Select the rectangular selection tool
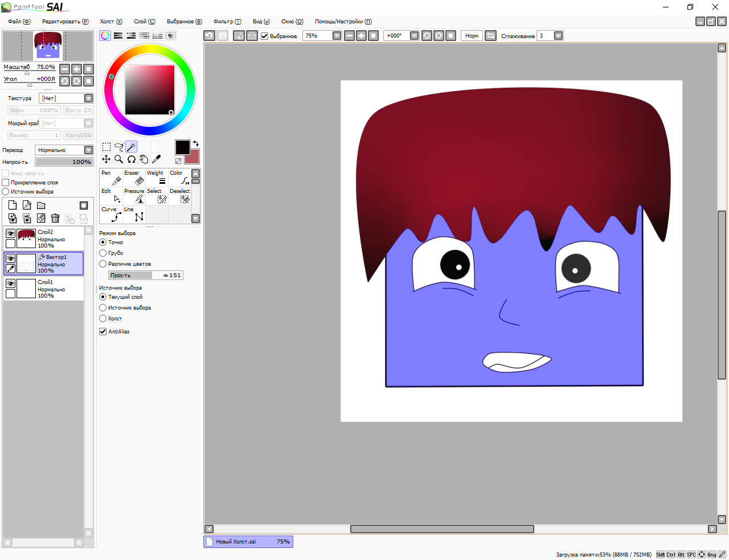This screenshot has width=729, height=560. coord(107,147)
